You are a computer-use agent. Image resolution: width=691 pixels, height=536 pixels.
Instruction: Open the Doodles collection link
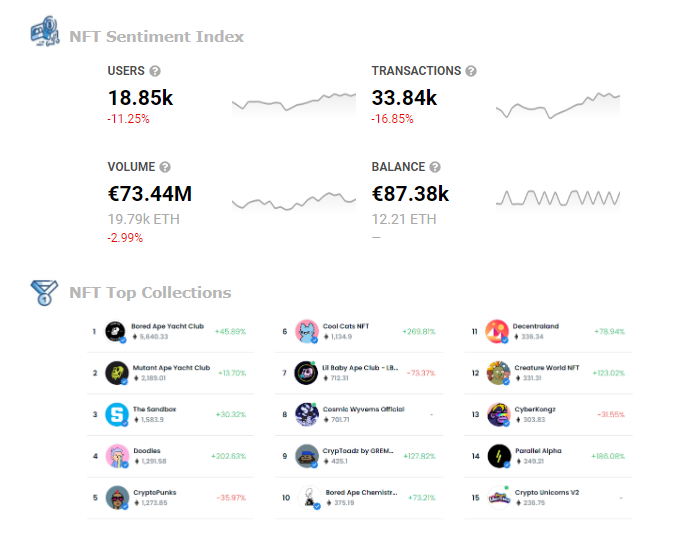coord(147,450)
